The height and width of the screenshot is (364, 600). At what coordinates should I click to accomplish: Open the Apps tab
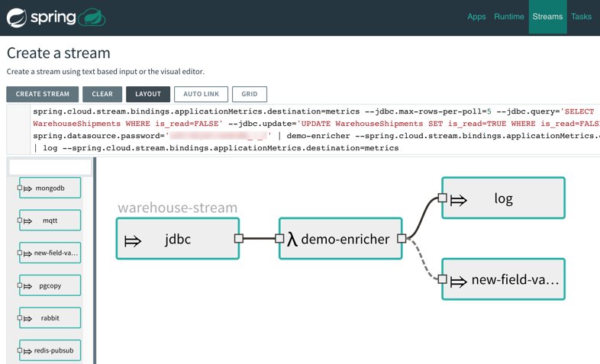tap(476, 17)
